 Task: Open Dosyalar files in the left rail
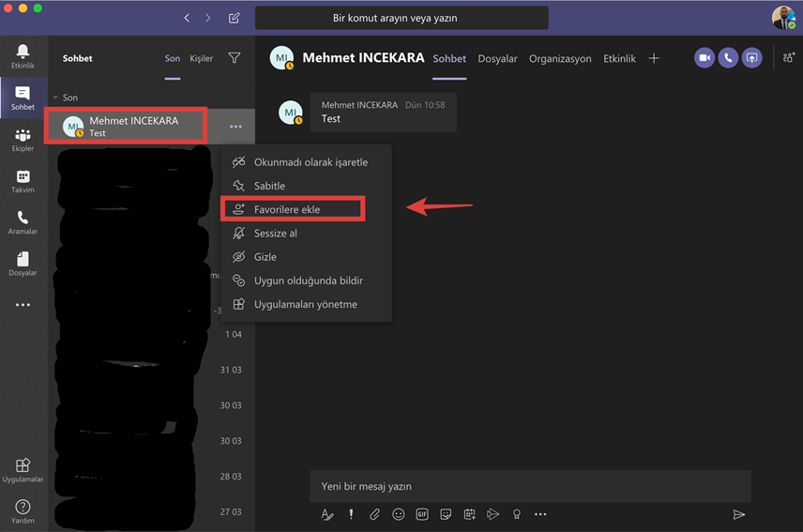point(23,264)
